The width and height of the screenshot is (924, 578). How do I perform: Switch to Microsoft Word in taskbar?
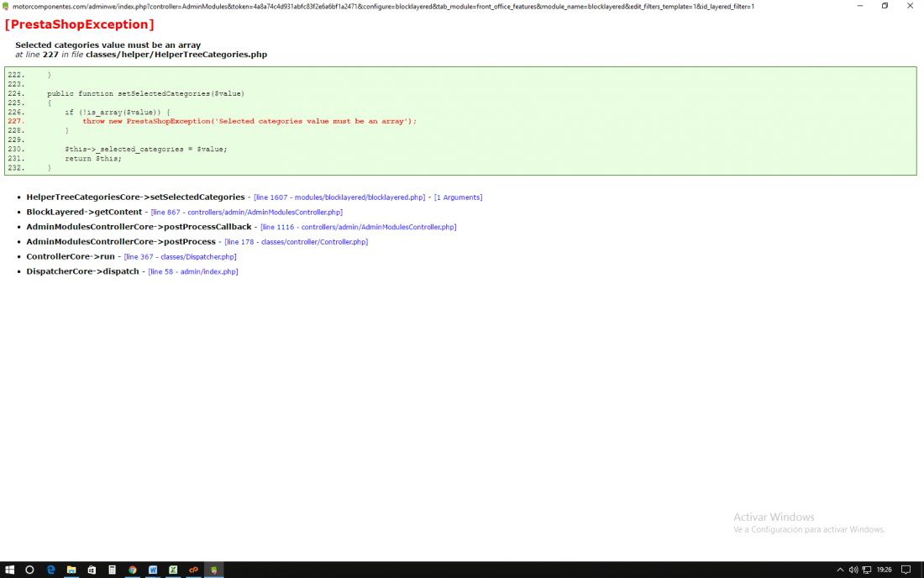[x=153, y=570]
